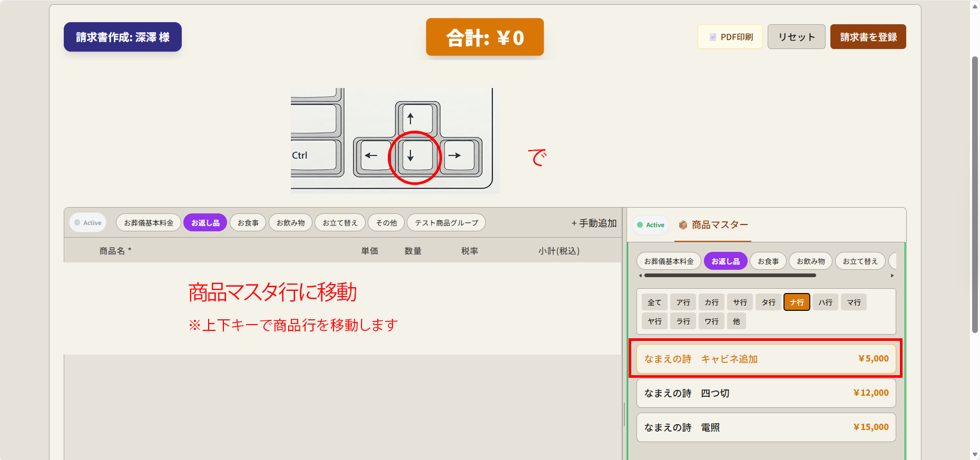Toggle the right panel Active indicator
The height and width of the screenshot is (460, 980).
point(650,225)
